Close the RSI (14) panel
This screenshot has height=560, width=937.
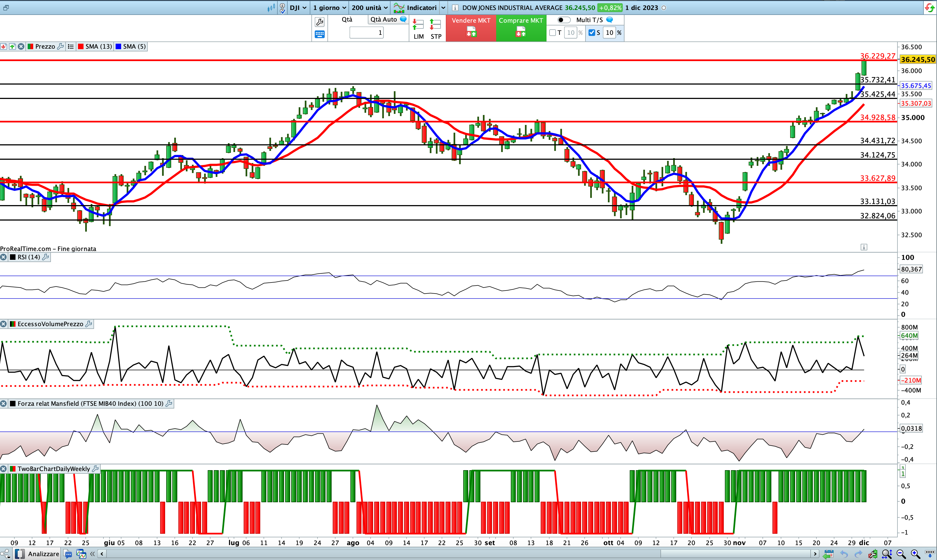tap(3, 257)
